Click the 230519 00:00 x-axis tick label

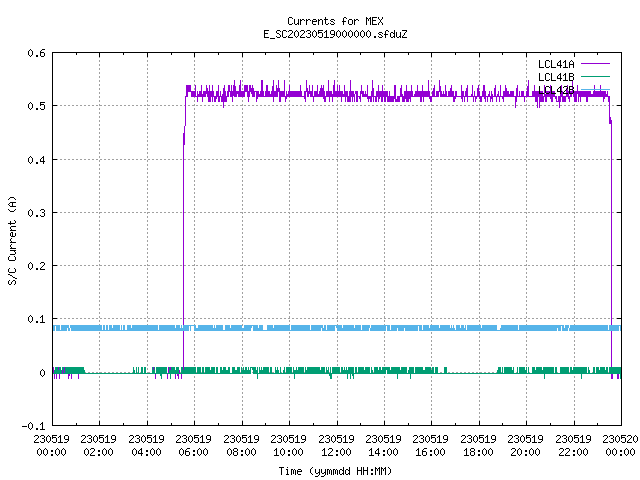click(51, 446)
